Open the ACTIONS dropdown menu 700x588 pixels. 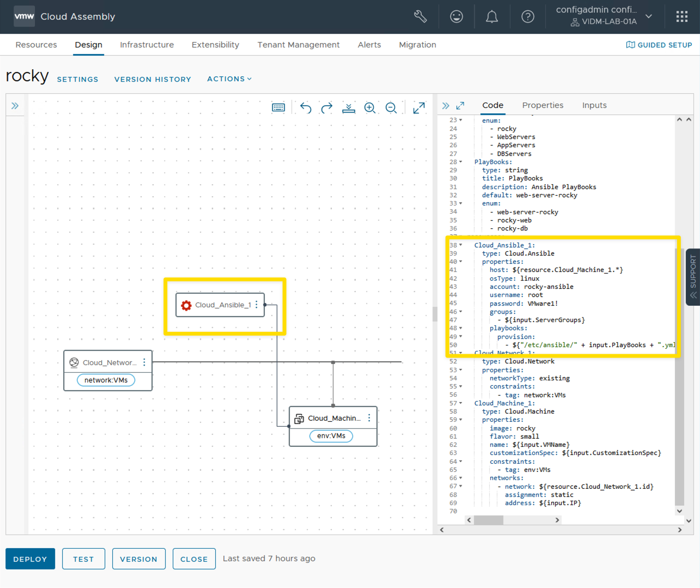point(229,79)
